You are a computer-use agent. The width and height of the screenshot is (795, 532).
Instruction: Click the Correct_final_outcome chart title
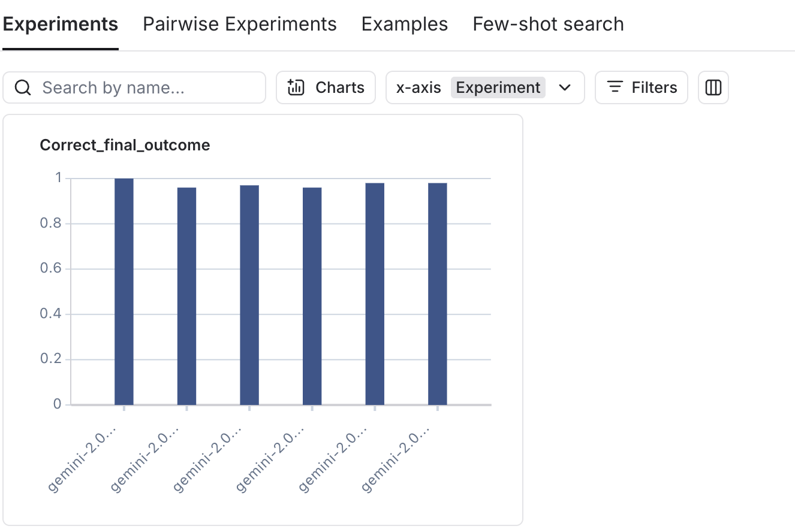tap(125, 145)
